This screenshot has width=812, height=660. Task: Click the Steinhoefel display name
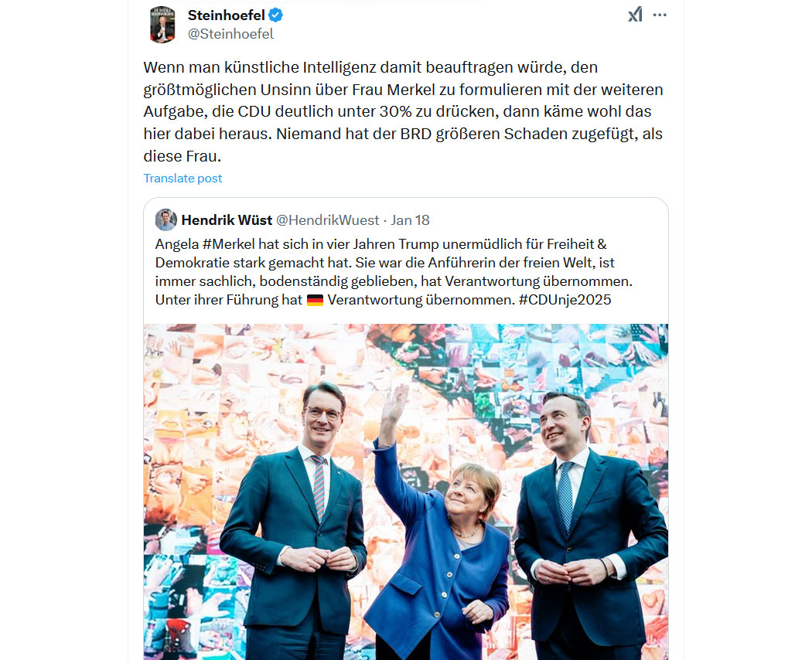(x=227, y=15)
